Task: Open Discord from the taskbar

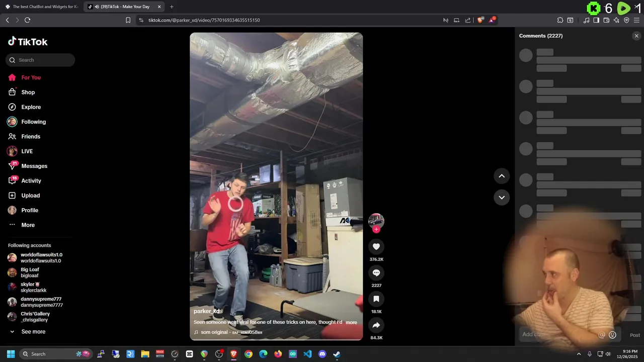Action: (x=323, y=354)
